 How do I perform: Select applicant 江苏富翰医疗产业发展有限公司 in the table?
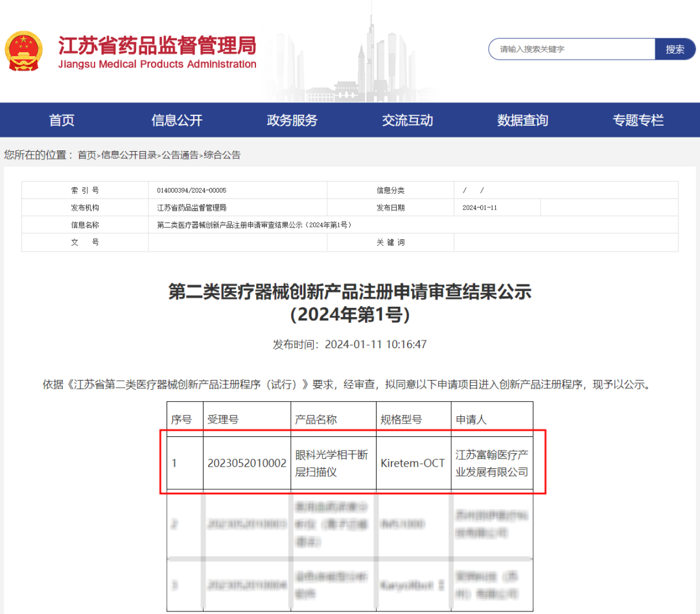491,463
